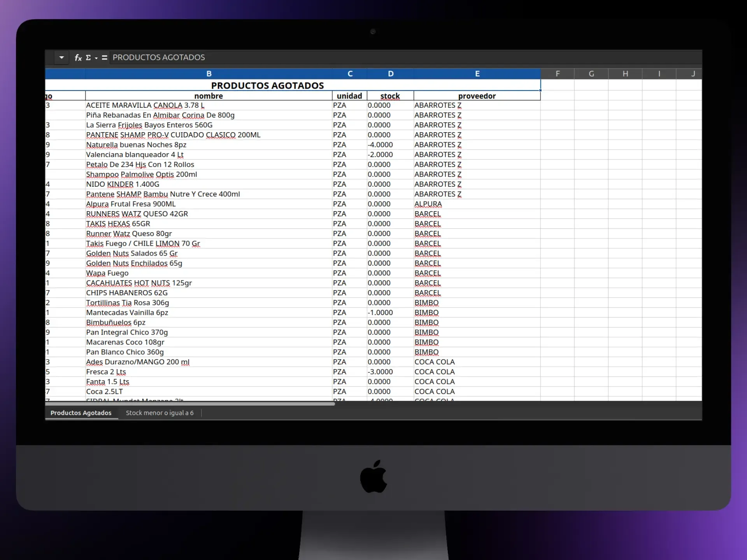Open the small arrow beside the Sigma icon
This screenshot has width=747, height=560.
(96, 58)
